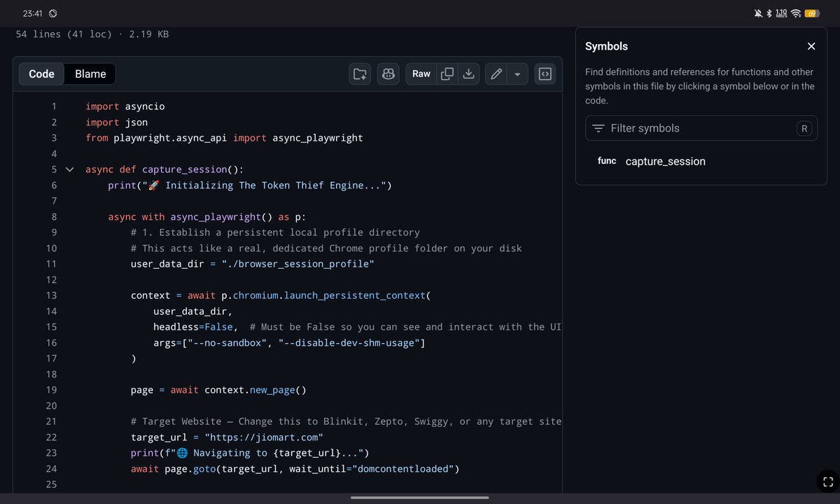Copy raw file contents icon
This screenshot has height=504, width=840.
[447, 73]
